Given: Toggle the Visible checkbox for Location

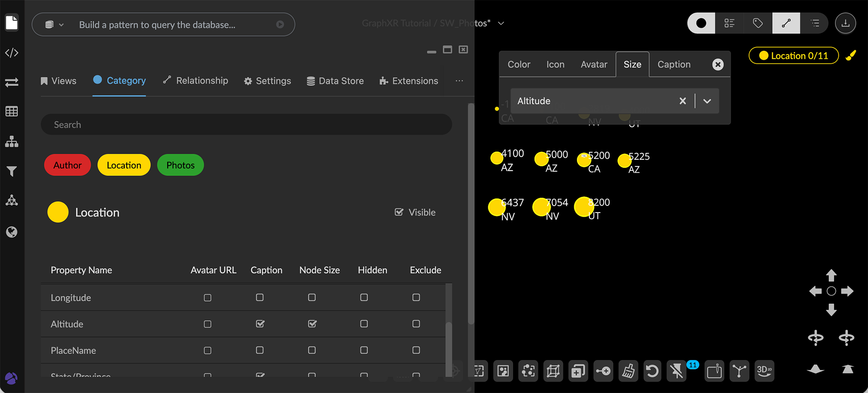Looking at the screenshot, I should point(399,212).
